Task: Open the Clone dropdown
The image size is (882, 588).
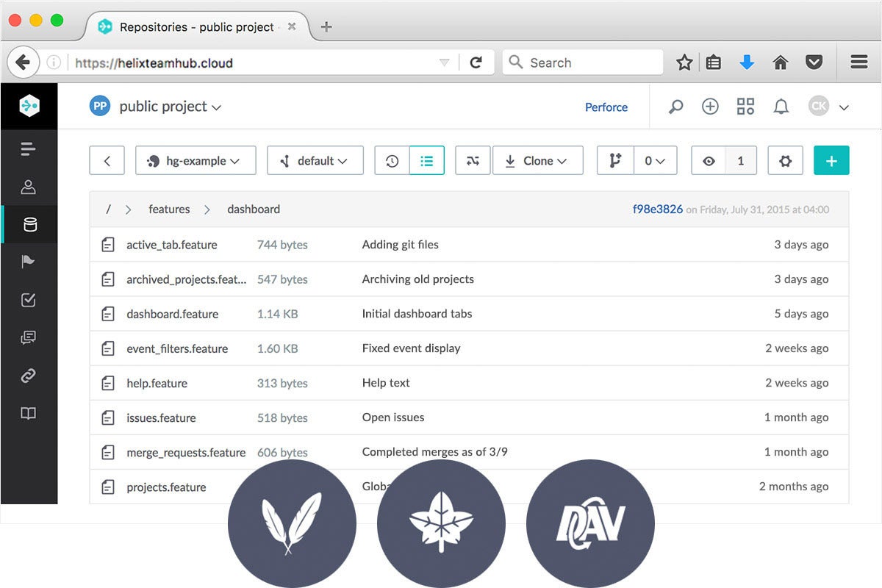Action: 537,161
